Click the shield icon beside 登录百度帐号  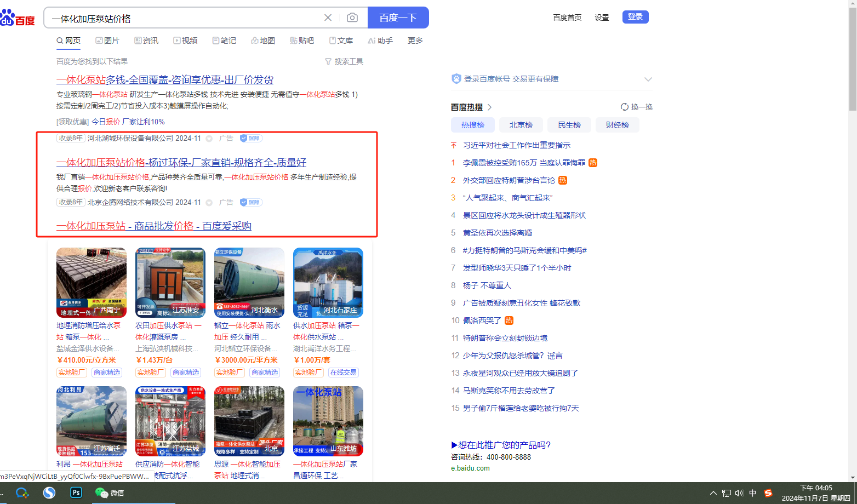click(456, 79)
